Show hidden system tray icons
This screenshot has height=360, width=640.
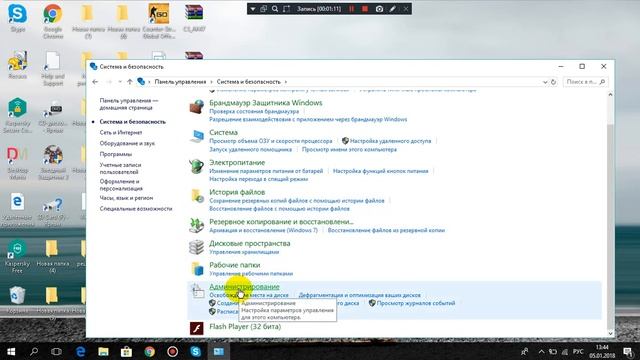click(541, 351)
